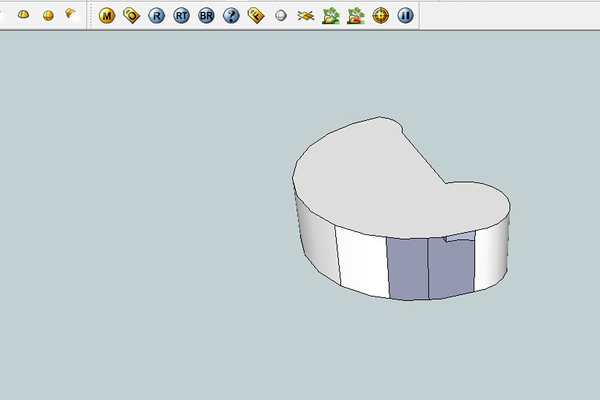Click the blue round R icon

click(x=156, y=16)
